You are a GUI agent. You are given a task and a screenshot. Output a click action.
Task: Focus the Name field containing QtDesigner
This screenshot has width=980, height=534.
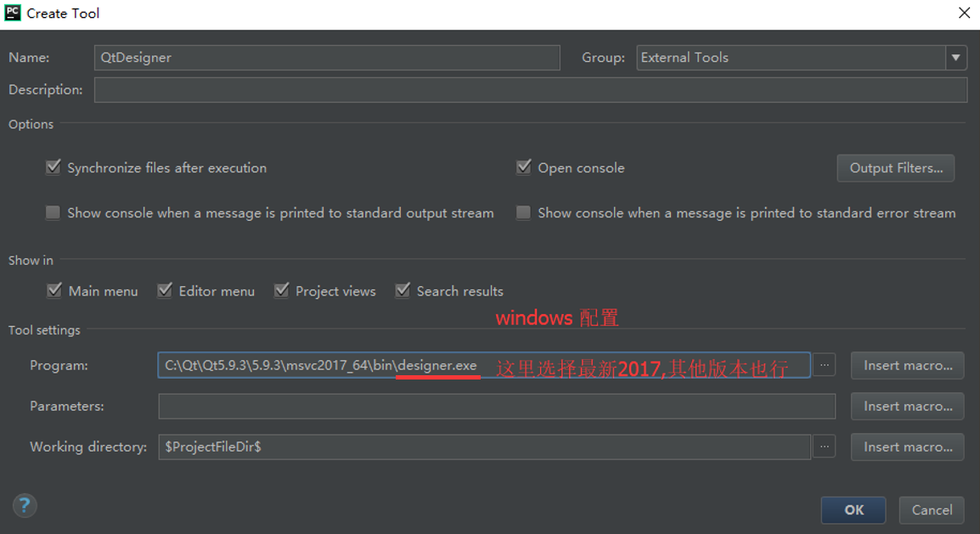click(327, 58)
